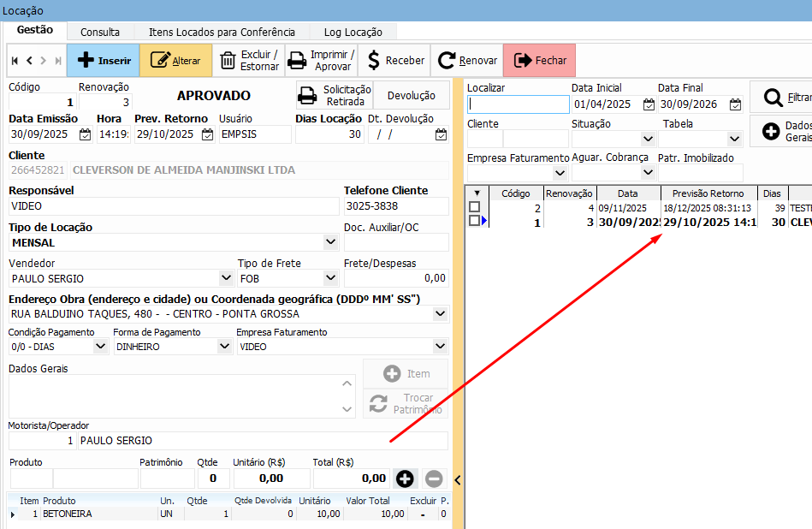Add item with black plus circle icon
This screenshot has height=529, width=812.
pos(405,478)
